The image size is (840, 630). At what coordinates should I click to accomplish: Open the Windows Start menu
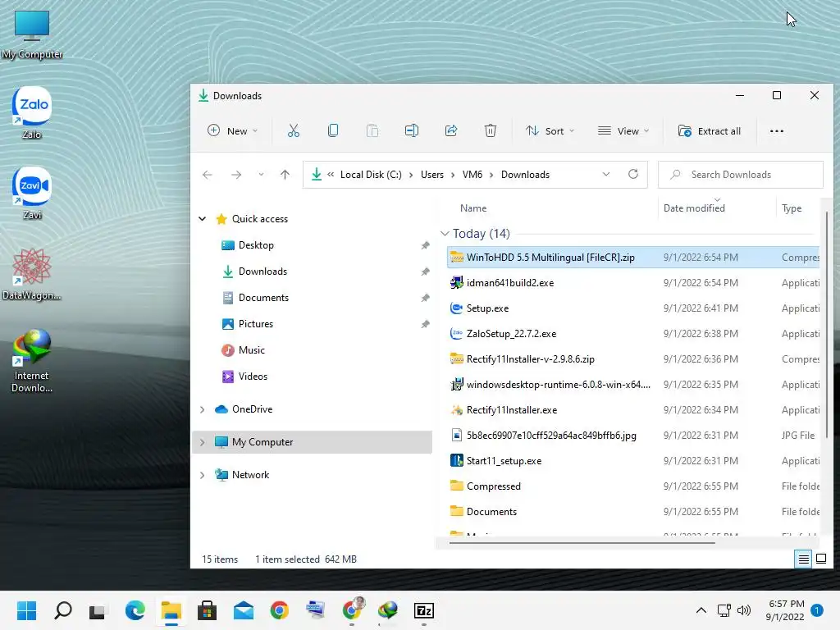(x=26, y=610)
